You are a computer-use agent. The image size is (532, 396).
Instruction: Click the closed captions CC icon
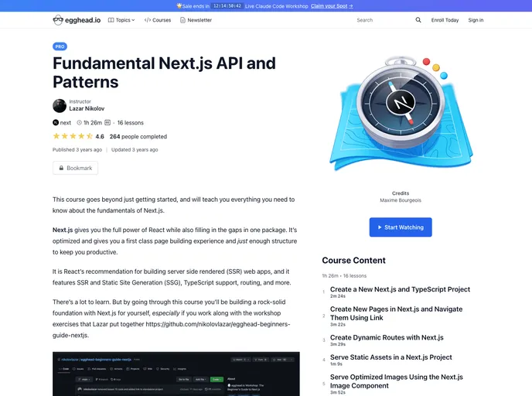(107, 122)
